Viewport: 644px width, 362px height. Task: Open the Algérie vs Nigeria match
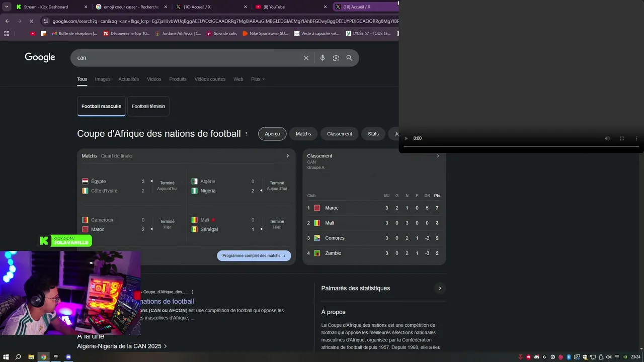(240, 186)
